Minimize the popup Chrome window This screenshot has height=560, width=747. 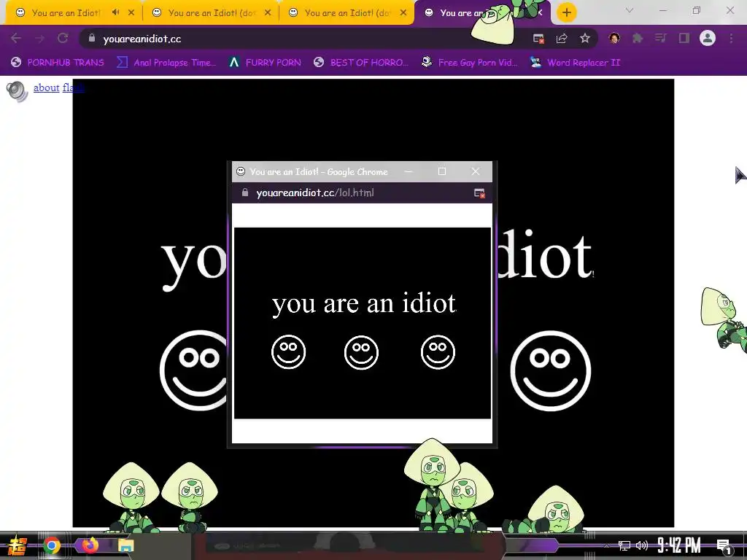[409, 171]
